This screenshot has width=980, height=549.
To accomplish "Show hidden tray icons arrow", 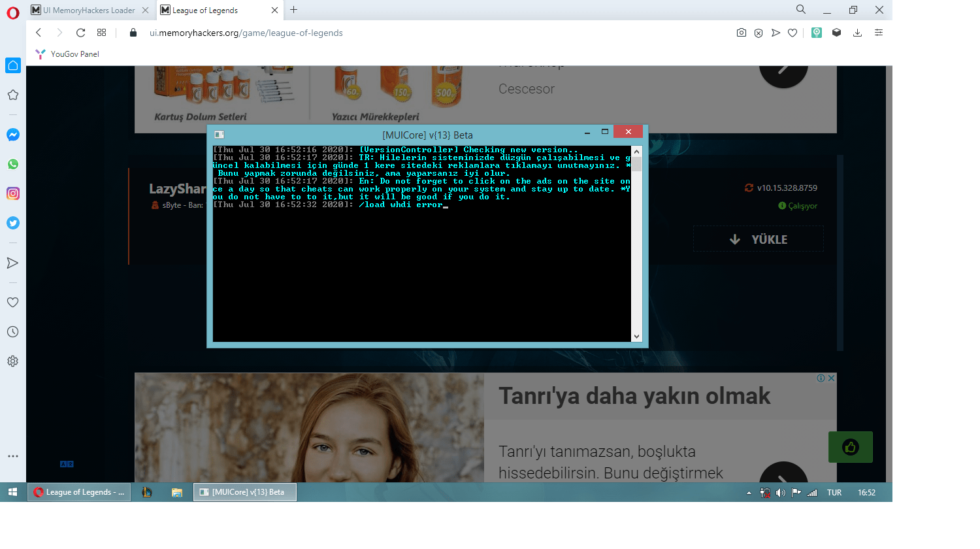I will [x=749, y=493].
